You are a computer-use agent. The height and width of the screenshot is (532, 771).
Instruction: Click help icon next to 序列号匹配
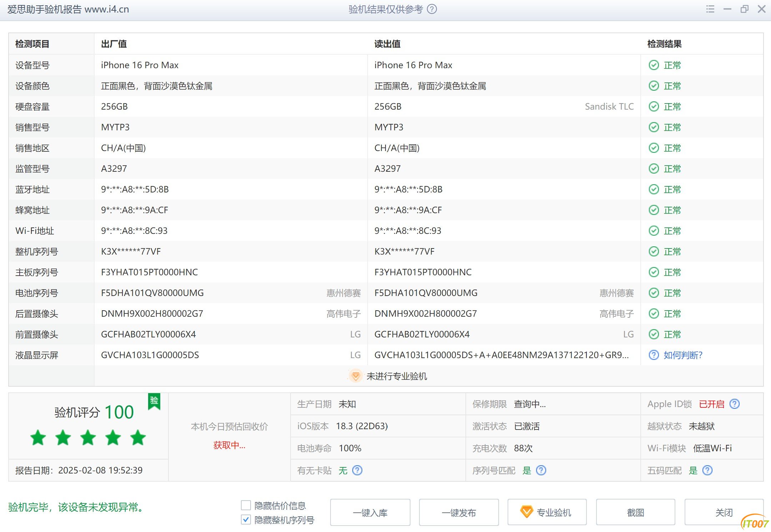point(541,470)
